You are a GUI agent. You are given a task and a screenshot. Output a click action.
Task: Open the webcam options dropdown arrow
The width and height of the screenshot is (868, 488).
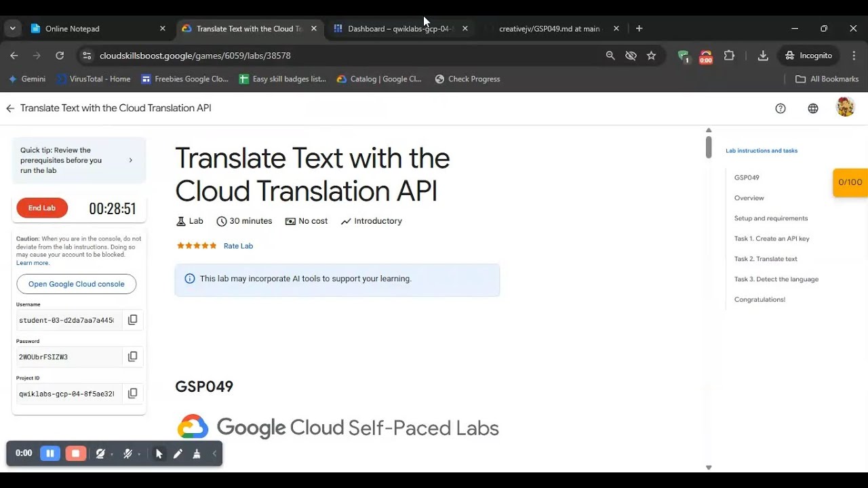112,454
